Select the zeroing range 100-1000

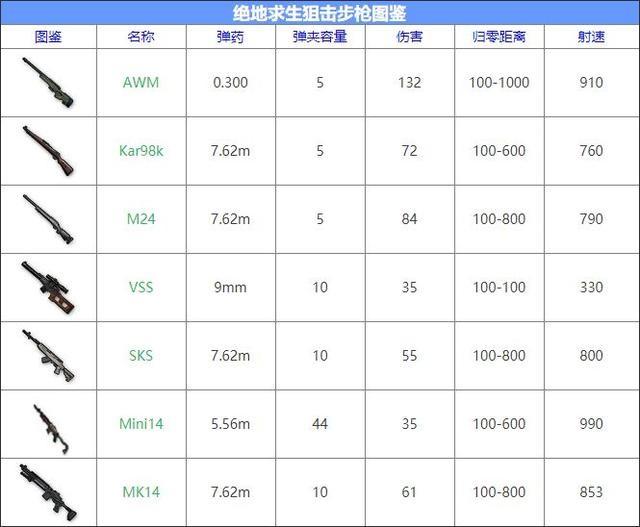pyautogui.click(x=499, y=82)
